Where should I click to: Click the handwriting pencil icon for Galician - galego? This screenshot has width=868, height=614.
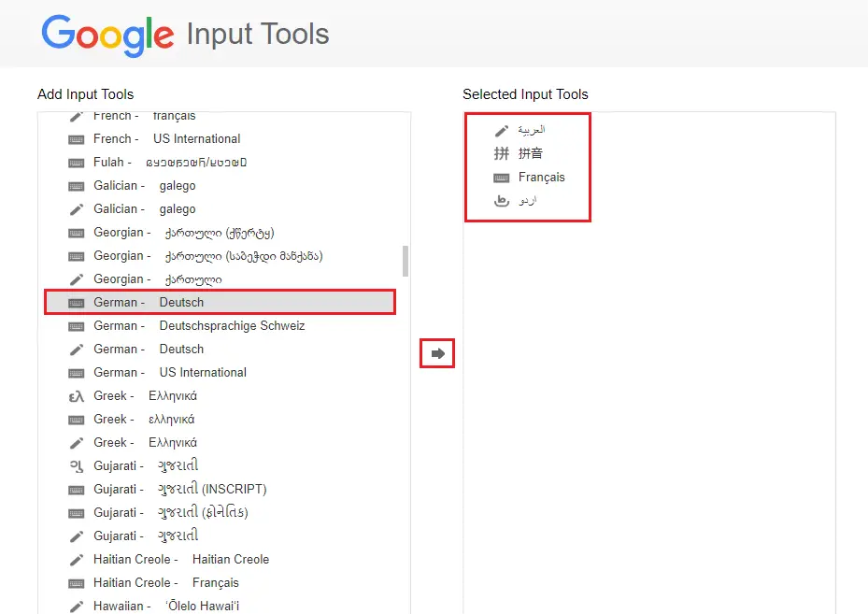76,208
